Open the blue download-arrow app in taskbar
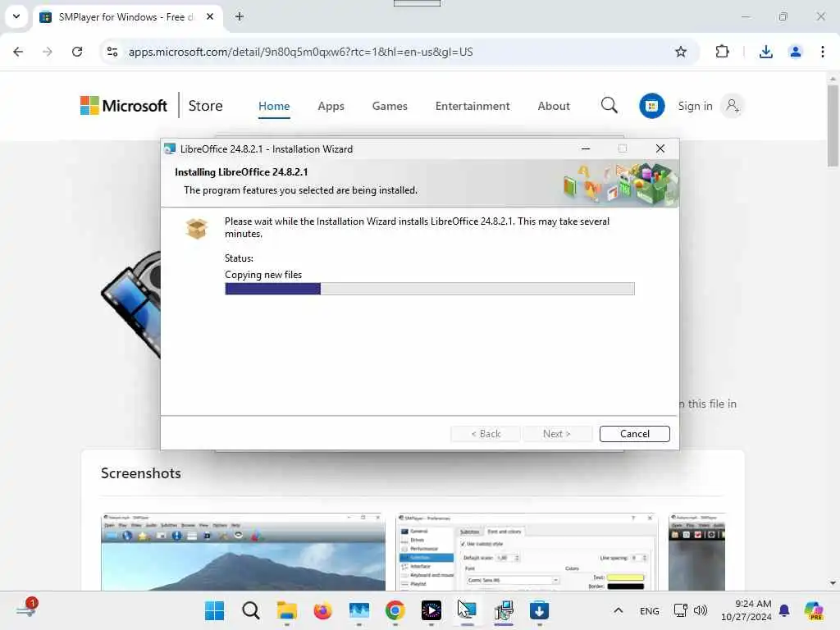The width and height of the screenshot is (840, 630). click(x=540, y=610)
